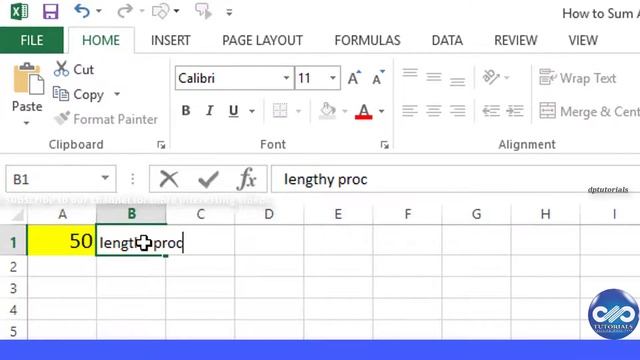Toggle Wrap Text
Screen dimensions: 640x360
(578, 78)
